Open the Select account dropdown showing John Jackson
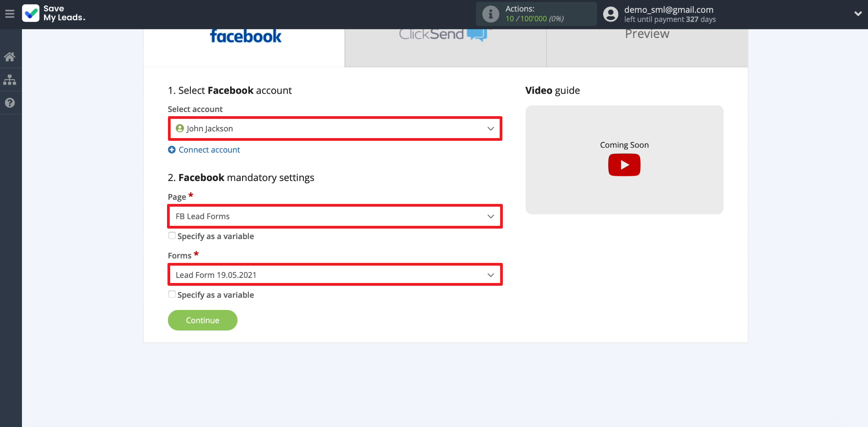The height and width of the screenshot is (427, 868). pos(335,128)
